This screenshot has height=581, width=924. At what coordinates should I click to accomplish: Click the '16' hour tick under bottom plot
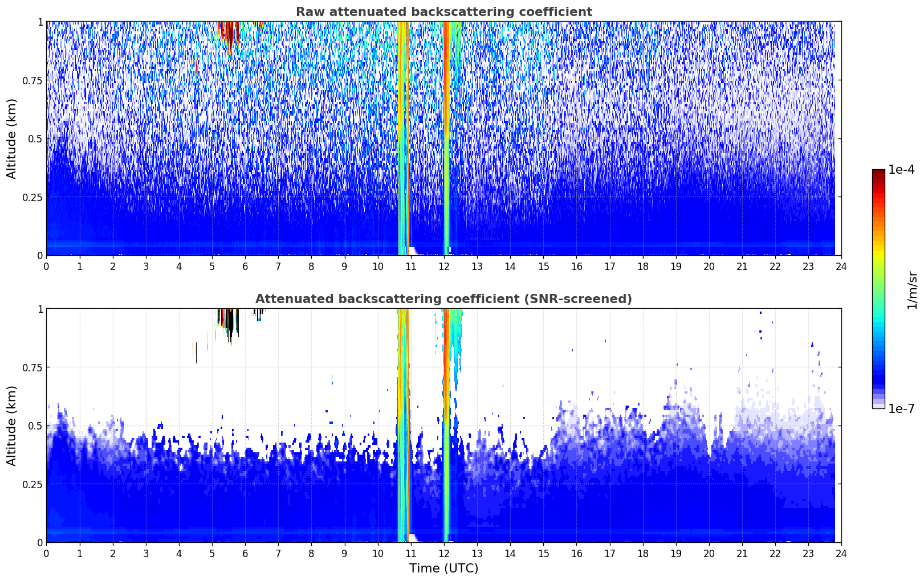click(576, 553)
